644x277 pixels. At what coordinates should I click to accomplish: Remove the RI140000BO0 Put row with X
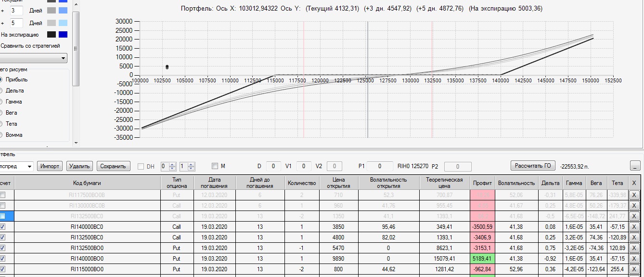point(634,258)
